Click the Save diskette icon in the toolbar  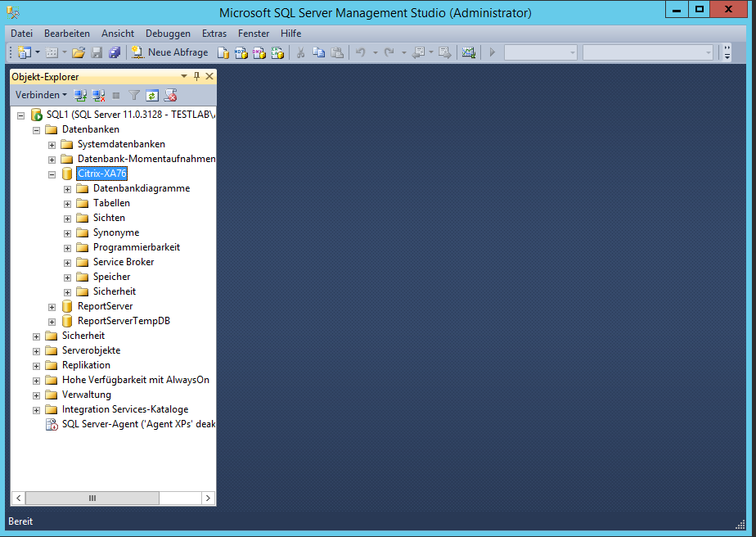[97, 52]
